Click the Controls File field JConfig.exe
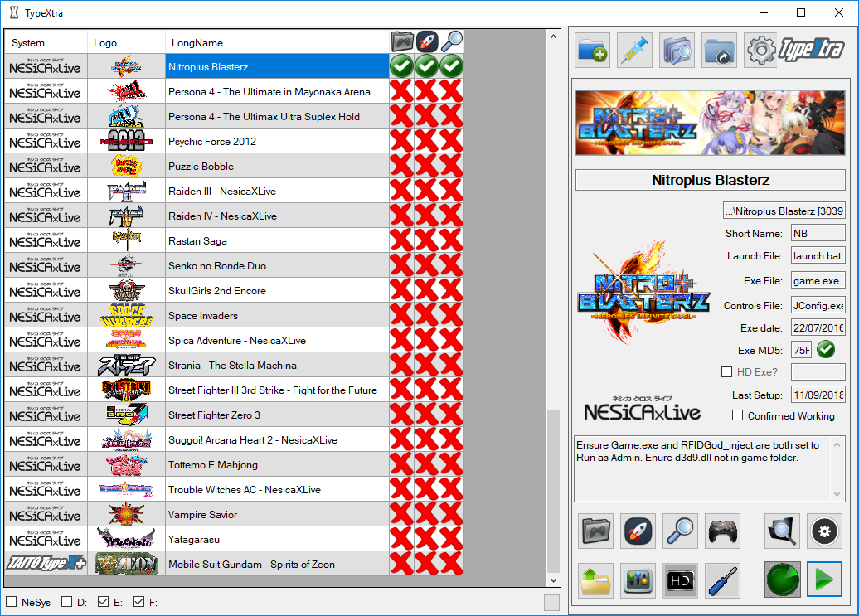The image size is (859, 616). [x=818, y=306]
